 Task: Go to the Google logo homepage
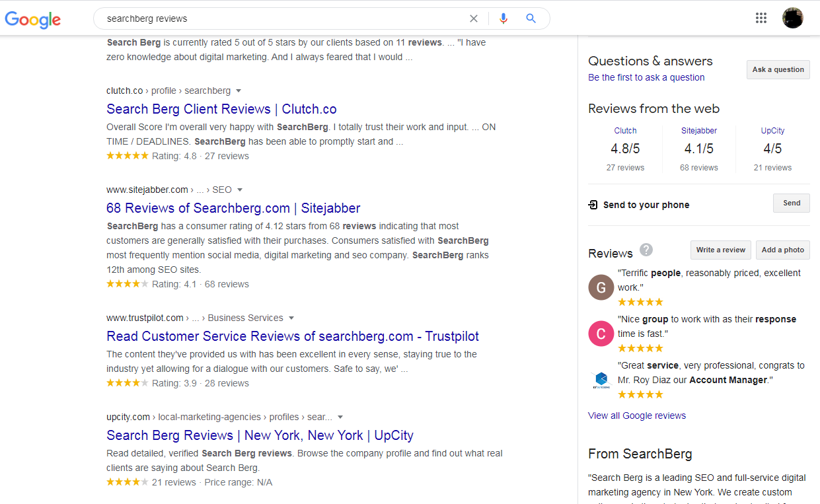pos(33,18)
